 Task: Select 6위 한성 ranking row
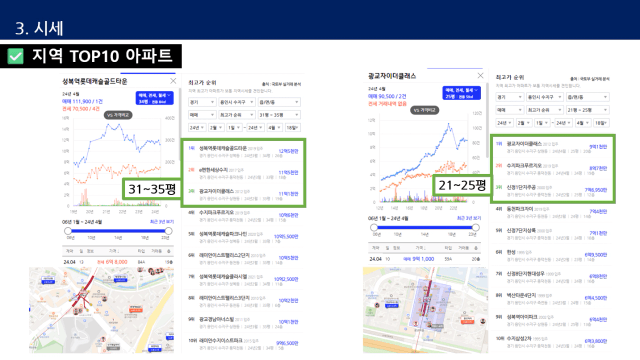(x=552, y=255)
